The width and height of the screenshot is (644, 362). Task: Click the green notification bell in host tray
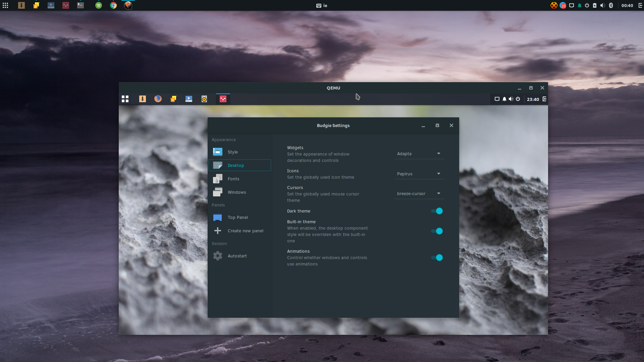(x=579, y=5)
